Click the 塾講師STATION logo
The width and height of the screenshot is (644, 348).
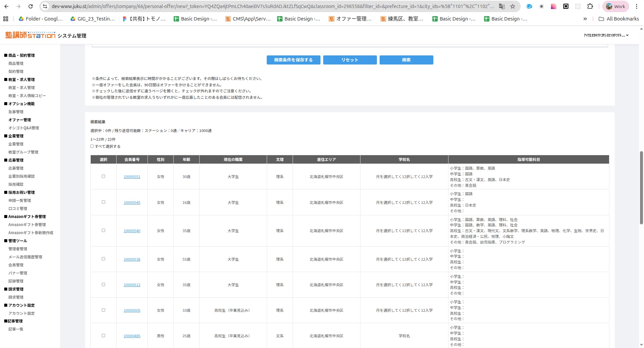coord(30,35)
